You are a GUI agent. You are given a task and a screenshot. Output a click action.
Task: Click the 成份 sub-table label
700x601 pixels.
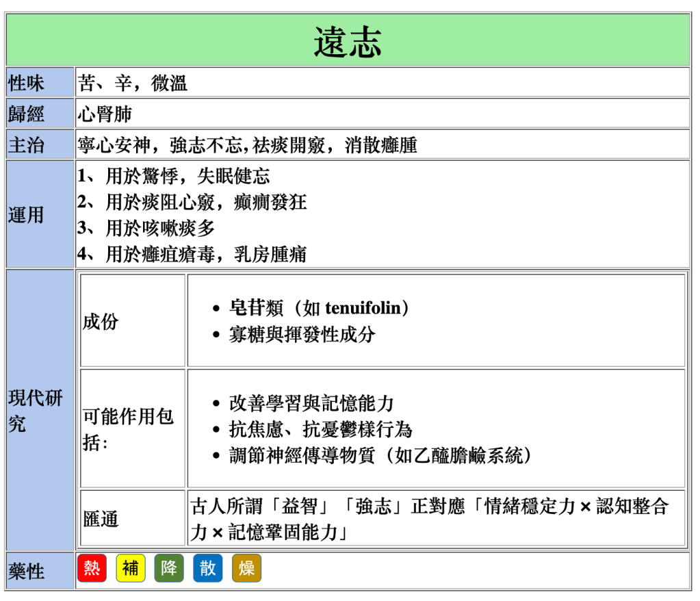tap(101, 321)
